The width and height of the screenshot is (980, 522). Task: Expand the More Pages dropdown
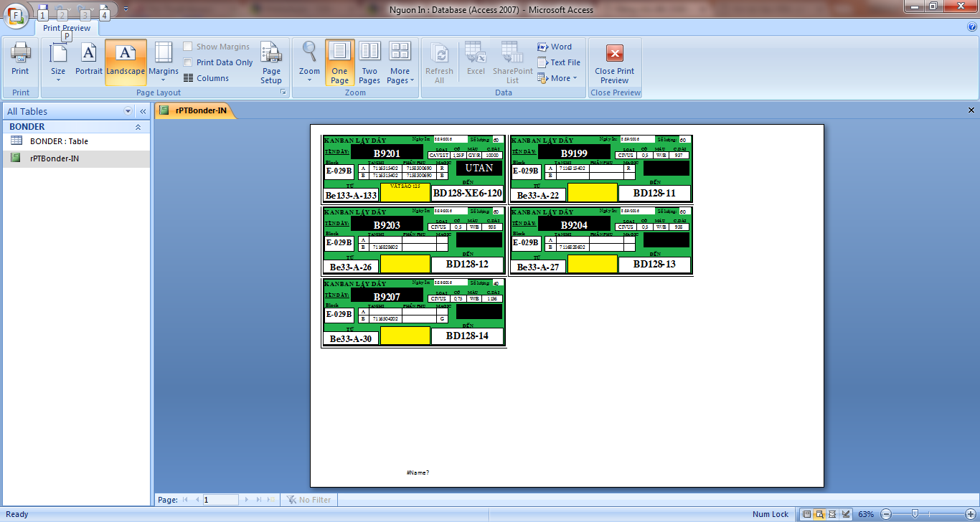point(400,63)
